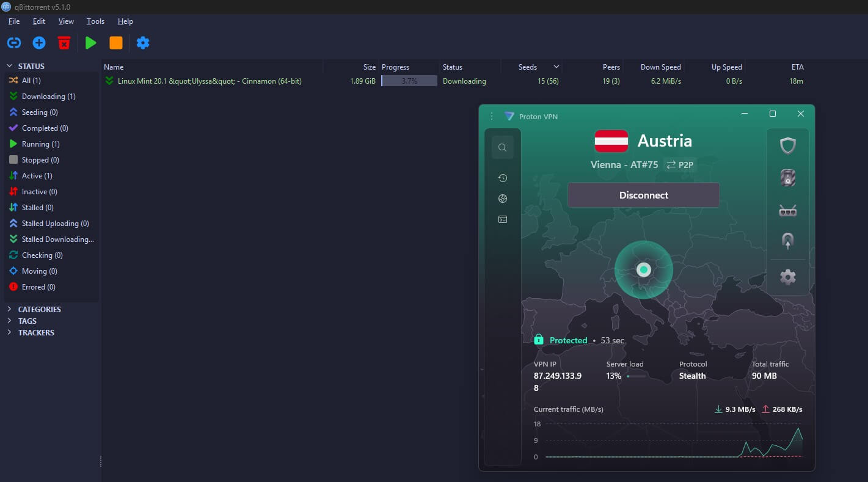Select the Stalled Downloading filter
The width and height of the screenshot is (868, 482).
pyautogui.click(x=51, y=239)
